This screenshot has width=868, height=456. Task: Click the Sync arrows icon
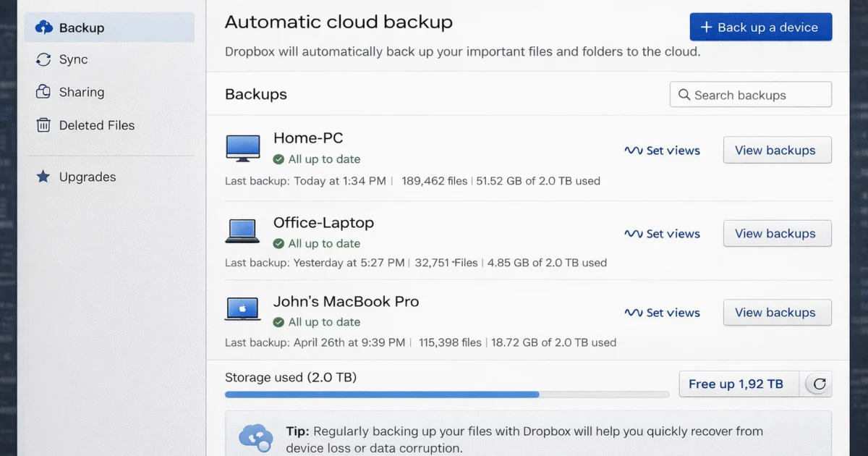43,60
